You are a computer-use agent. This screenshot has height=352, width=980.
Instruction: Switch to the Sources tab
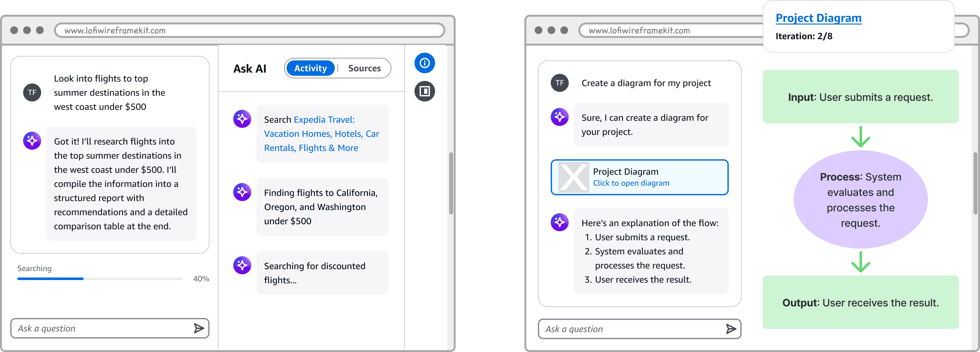tap(364, 68)
